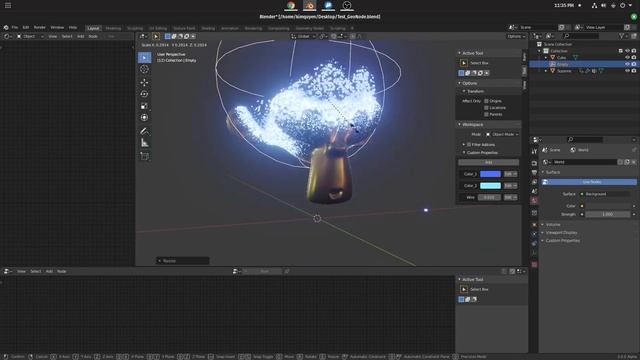This screenshot has height=360, width=640.
Task: Open the Render menu
Action: tap(40, 27)
